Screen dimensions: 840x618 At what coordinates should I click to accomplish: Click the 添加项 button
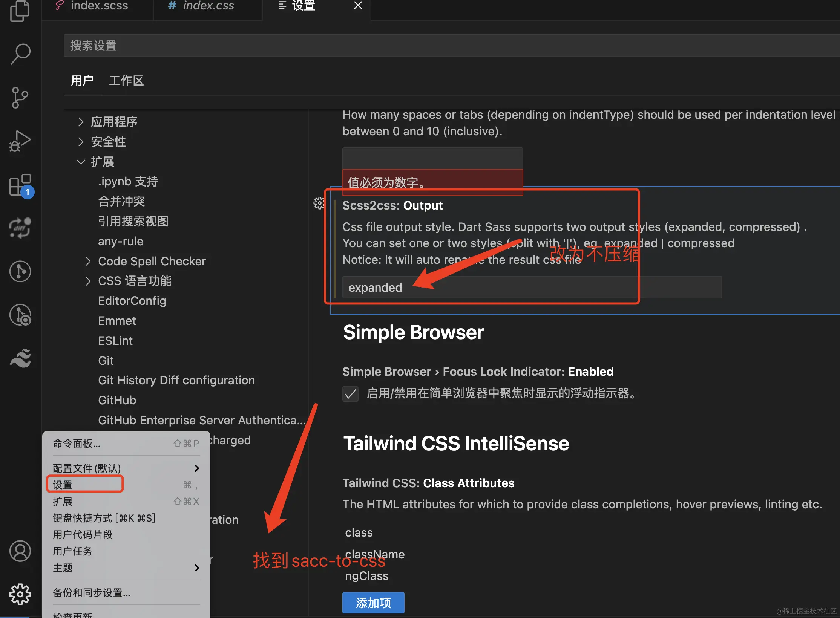(373, 603)
